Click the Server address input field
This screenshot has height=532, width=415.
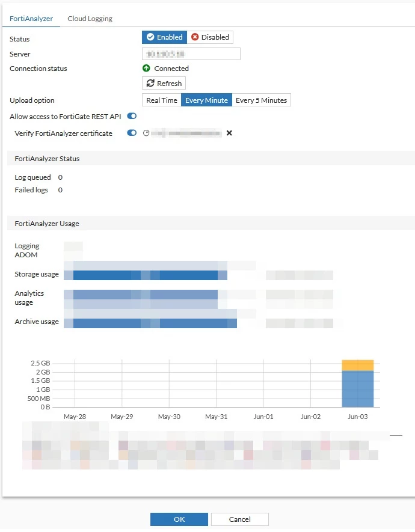pos(191,54)
